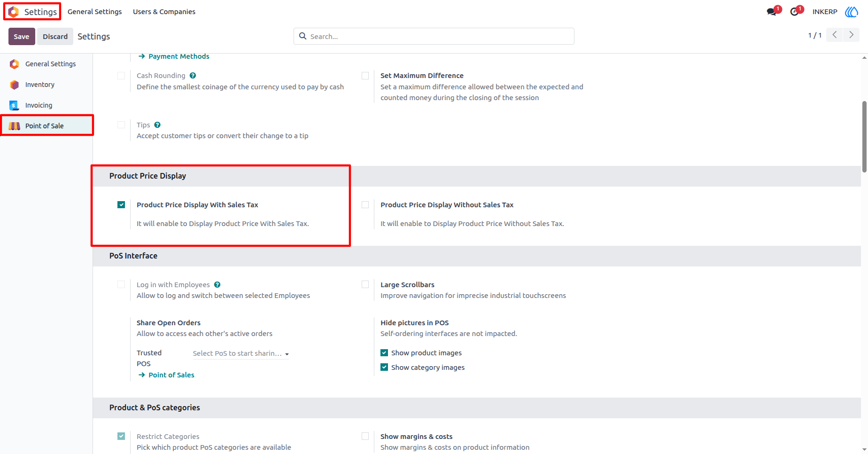Open the General Settings top menu

pyautogui.click(x=94, y=12)
